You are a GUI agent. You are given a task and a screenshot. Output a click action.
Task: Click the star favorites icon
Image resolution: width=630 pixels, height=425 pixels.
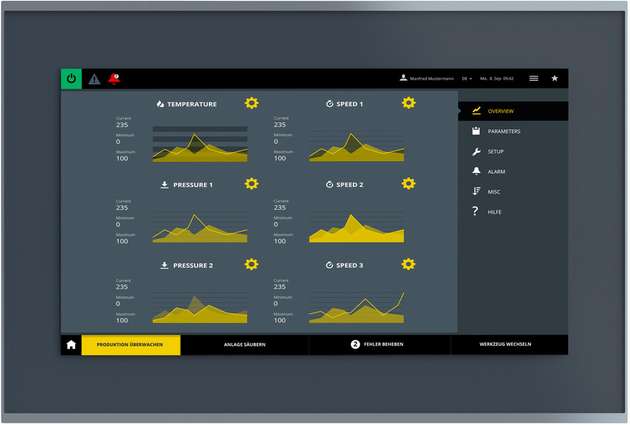pos(555,78)
